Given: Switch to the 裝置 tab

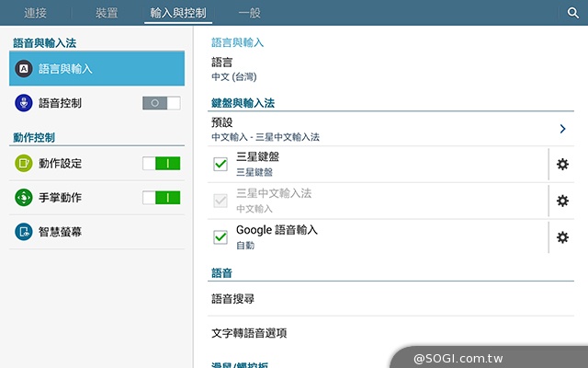Looking at the screenshot, I should tap(107, 13).
